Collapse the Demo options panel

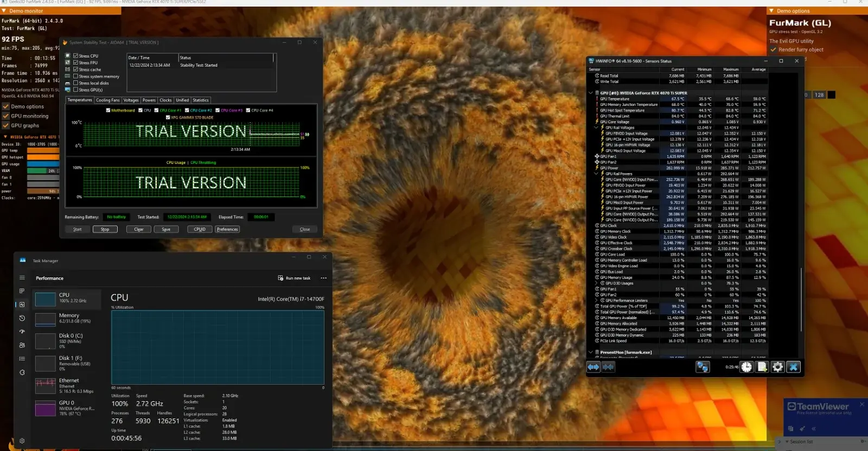click(771, 11)
